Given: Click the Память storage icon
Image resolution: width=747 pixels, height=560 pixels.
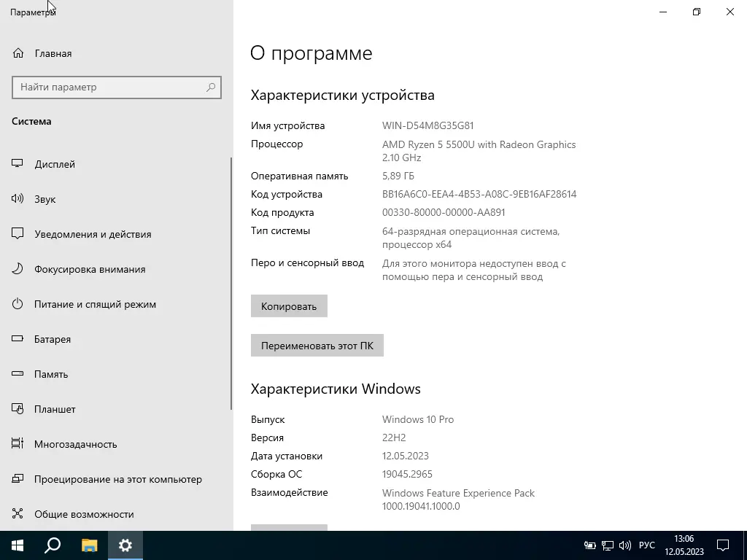Looking at the screenshot, I should click(18, 374).
